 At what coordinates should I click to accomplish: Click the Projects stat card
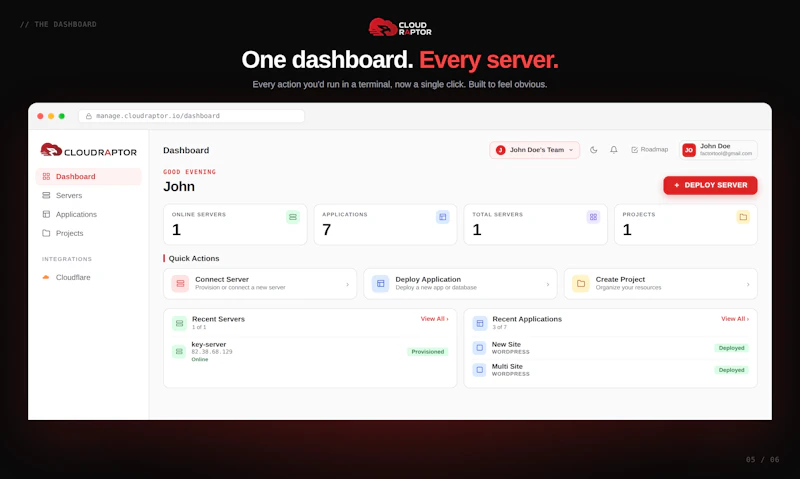point(686,224)
